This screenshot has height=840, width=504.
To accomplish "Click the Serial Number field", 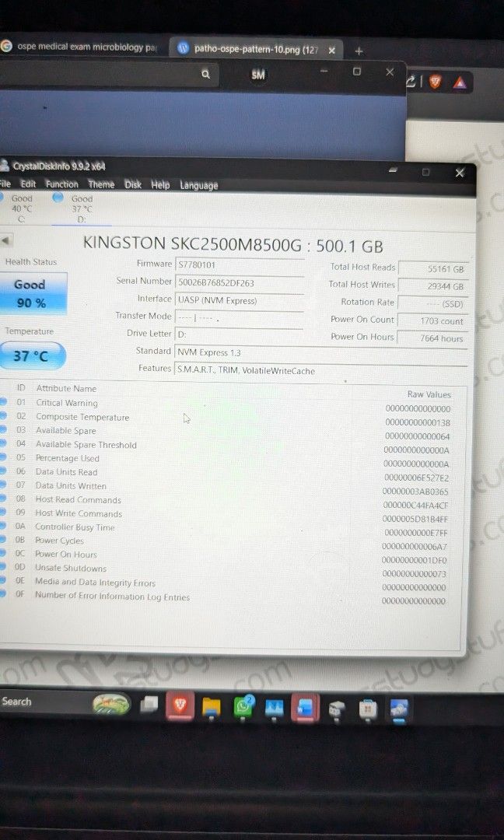I will (240, 283).
